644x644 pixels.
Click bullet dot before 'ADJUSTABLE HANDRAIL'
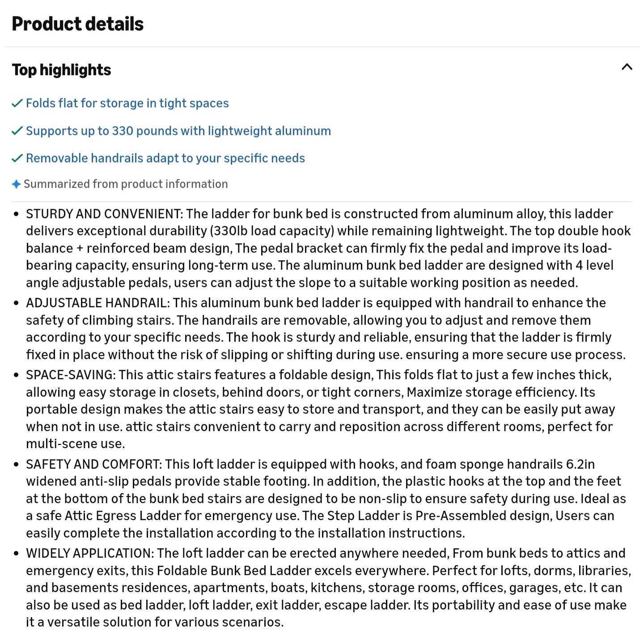(17, 303)
